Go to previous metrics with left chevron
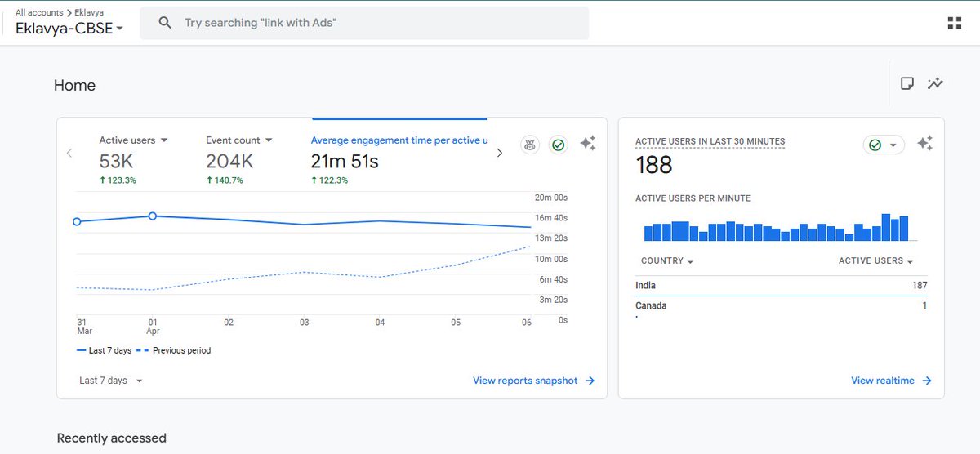This screenshot has height=454, width=980. [69, 153]
